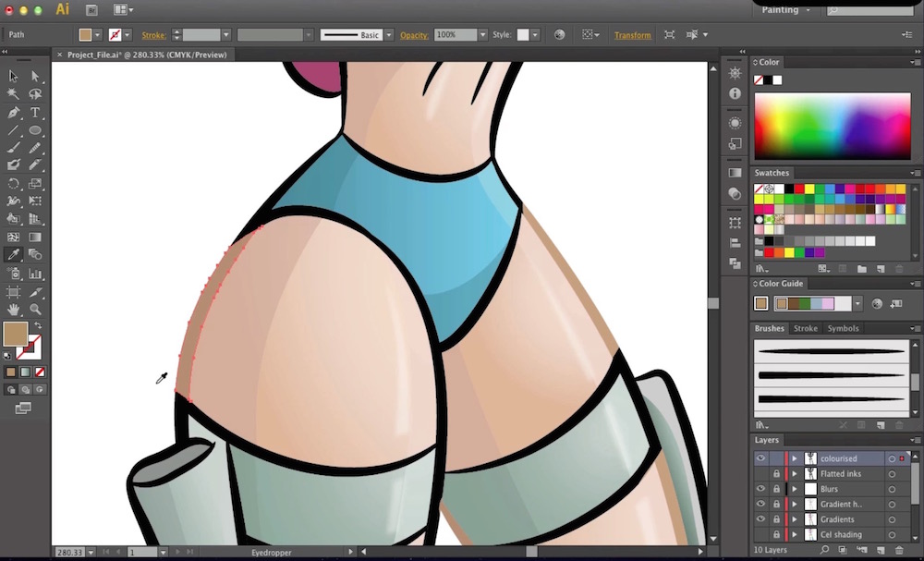Open the Opacity panel link
This screenshot has width=924, height=561.
pos(414,35)
